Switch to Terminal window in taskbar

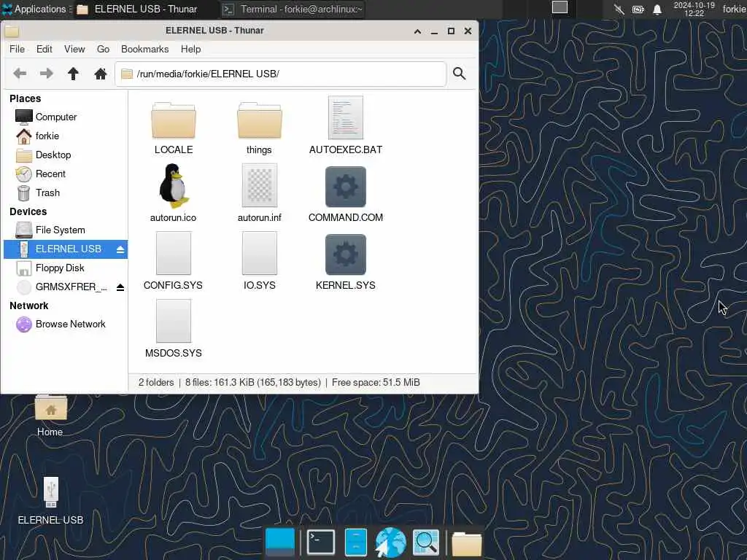coord(293,9)
